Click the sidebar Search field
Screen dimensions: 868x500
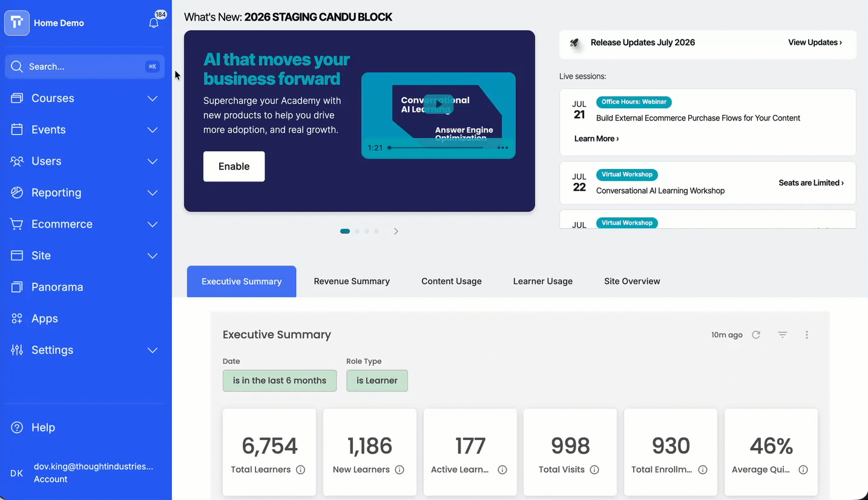click(x=85, y=67)
